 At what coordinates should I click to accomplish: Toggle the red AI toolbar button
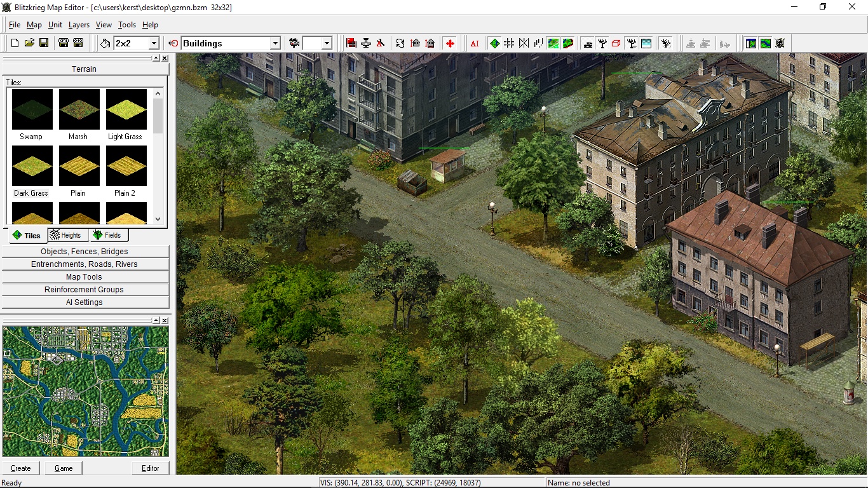point(475,43)
